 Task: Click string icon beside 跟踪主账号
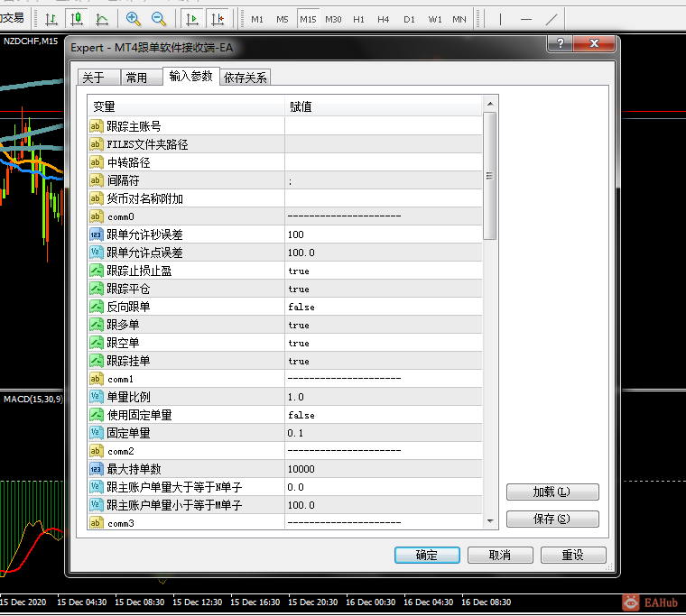click(x=97, y=126)
